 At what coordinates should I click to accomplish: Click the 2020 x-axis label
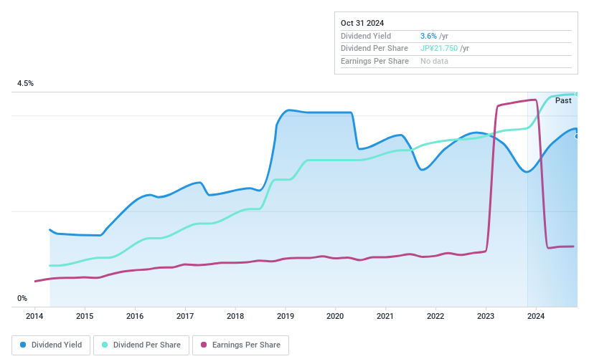[335, 316]
